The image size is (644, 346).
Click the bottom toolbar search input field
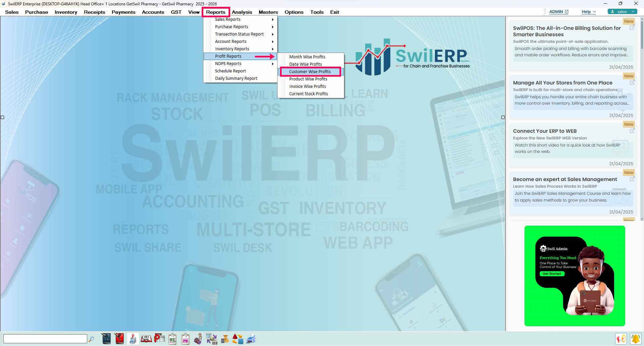point(45,339)
